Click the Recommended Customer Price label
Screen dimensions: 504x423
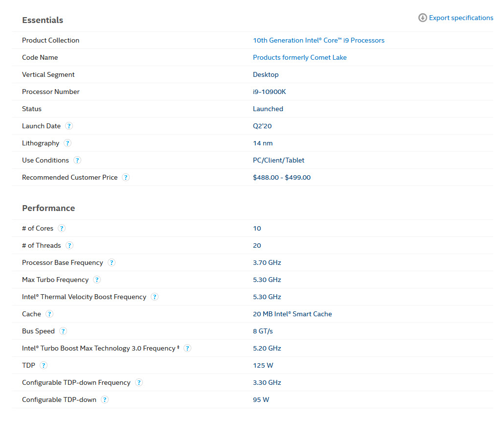click(69, 177)
